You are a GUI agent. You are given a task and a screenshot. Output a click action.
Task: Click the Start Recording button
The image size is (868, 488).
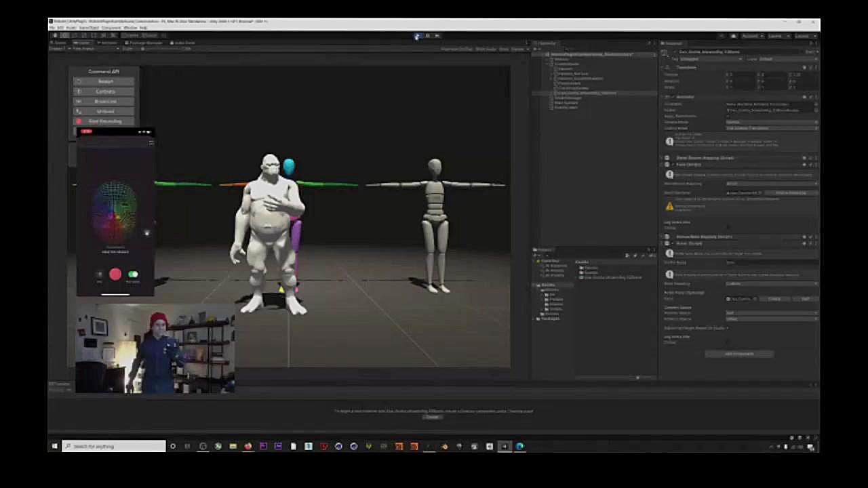104,121
